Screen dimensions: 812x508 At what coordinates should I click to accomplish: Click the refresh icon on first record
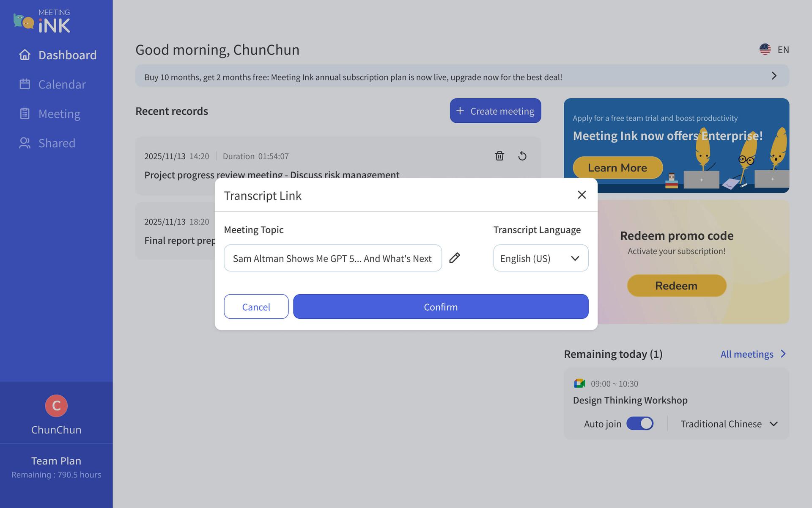[522, 156]
